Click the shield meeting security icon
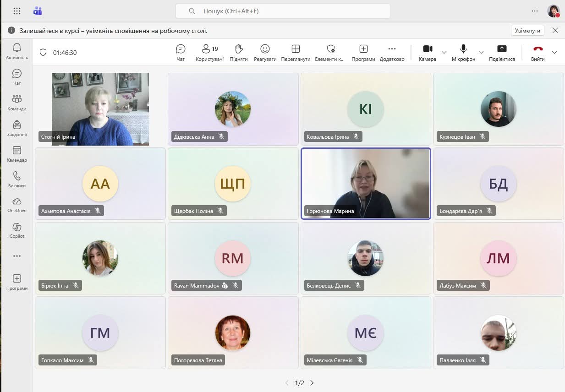Screen dimensions: 565x392 pos(43,53)
